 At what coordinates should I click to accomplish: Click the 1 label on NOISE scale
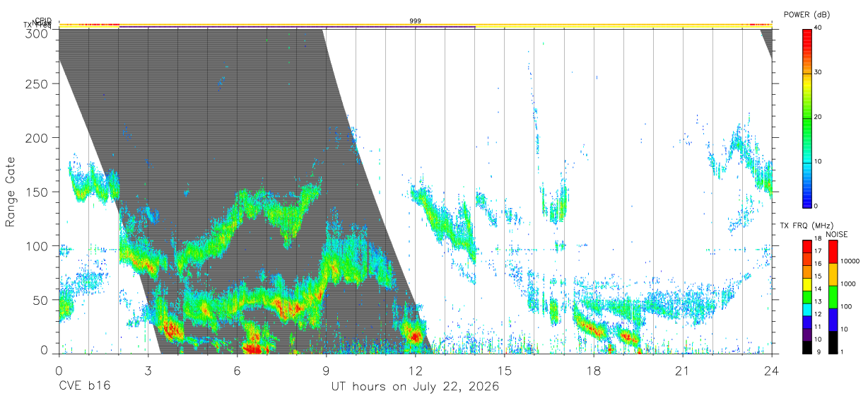click(843, 351)
